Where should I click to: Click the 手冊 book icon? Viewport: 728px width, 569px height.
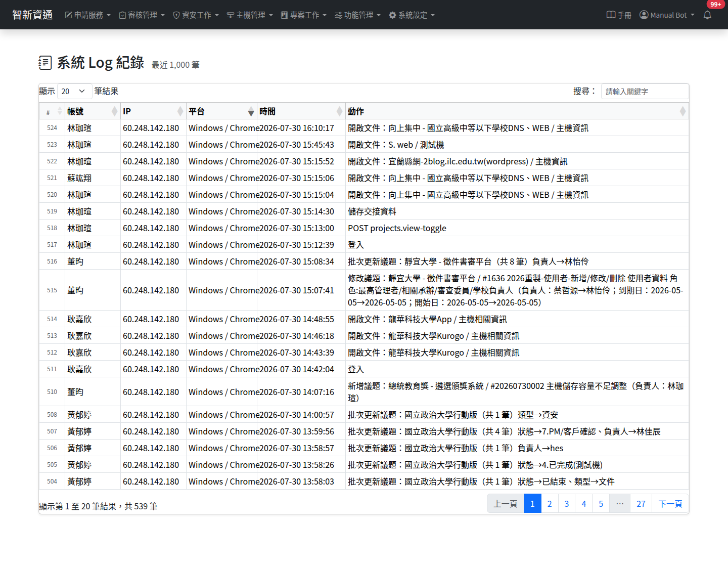[611, 15]
